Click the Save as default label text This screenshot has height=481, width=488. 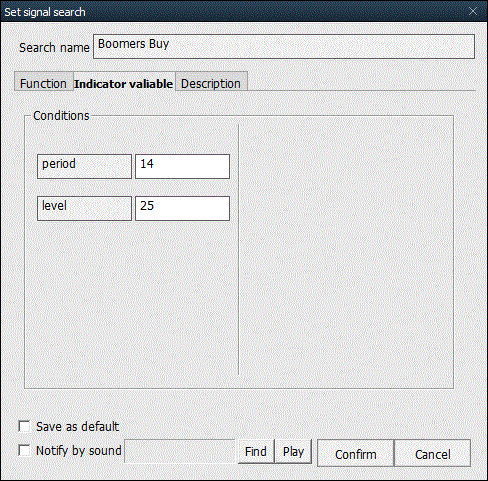point(77,427)
